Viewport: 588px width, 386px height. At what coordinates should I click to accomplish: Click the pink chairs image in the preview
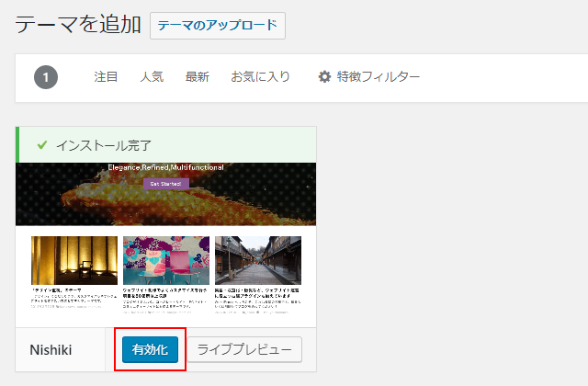(x=166, y=260)
